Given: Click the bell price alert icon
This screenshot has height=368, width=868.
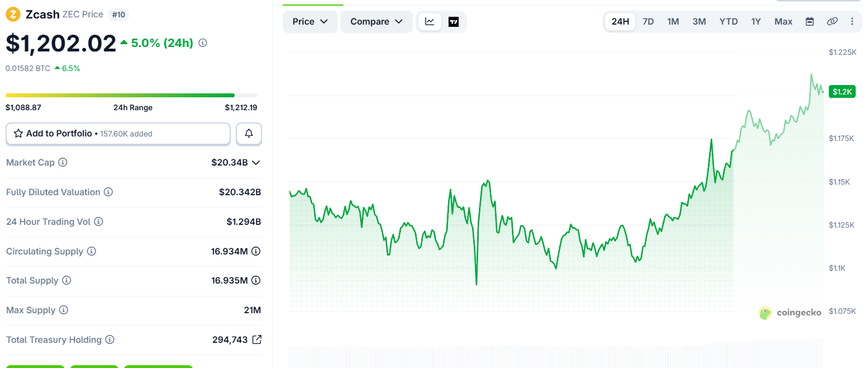Looking at the screenshot, I should 249,134.
